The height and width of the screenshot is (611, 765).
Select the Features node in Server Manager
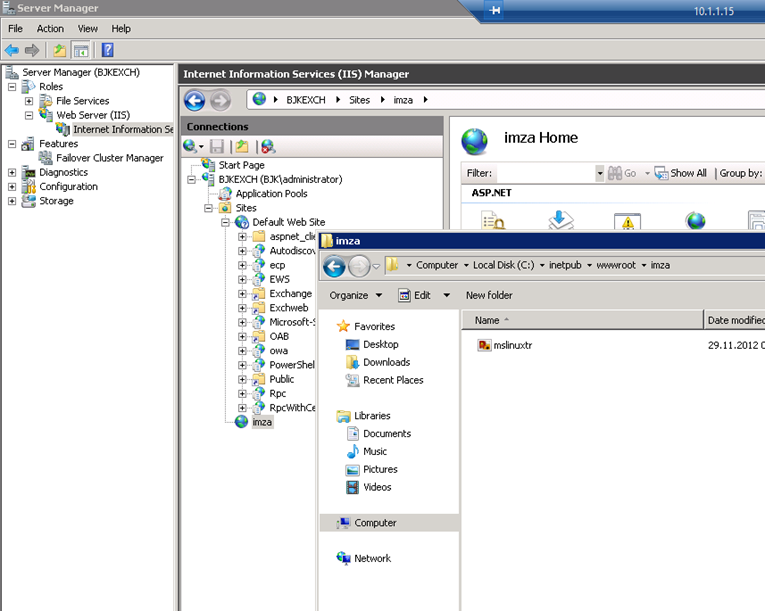(x=59, y=144)
